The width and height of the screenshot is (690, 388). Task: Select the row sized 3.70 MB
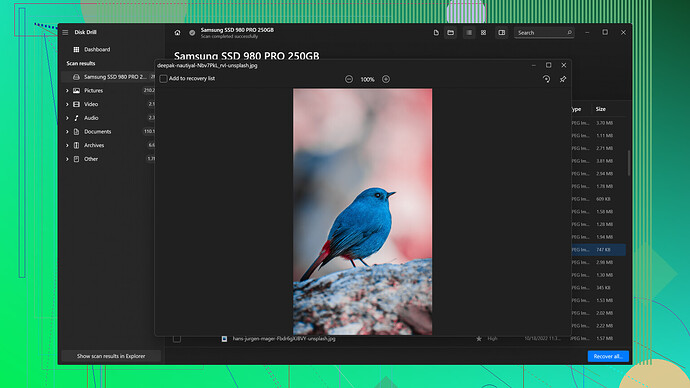click(598, 123)
